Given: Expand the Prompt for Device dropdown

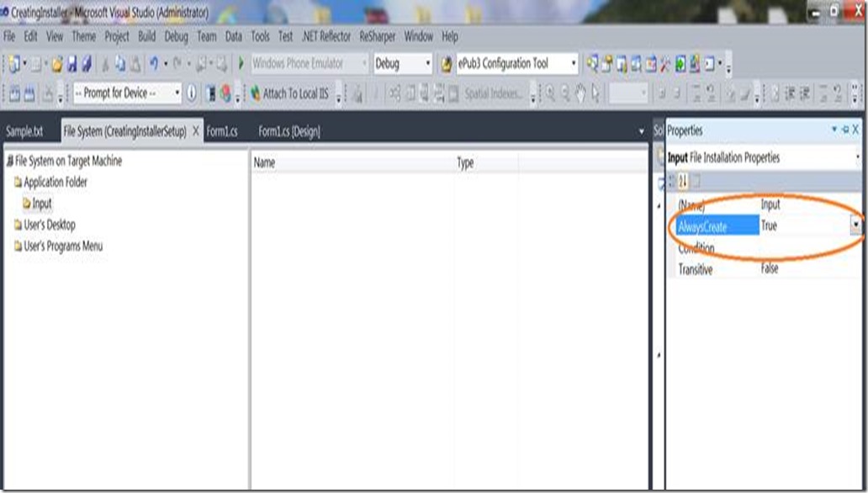Looking at the screenshot, I should [177, 93].
